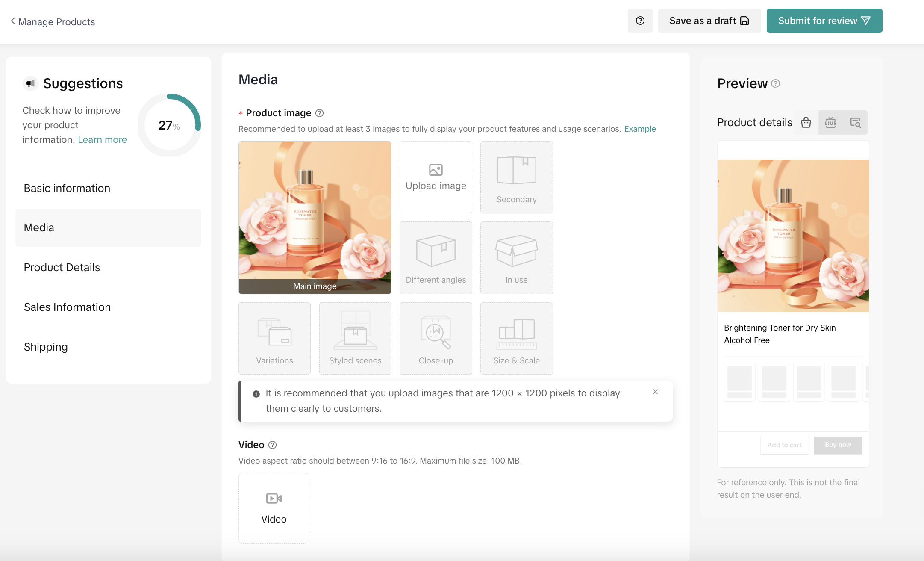Open the Sales Information section
Screen dimensions: 924x561
(x=67, y=307)
